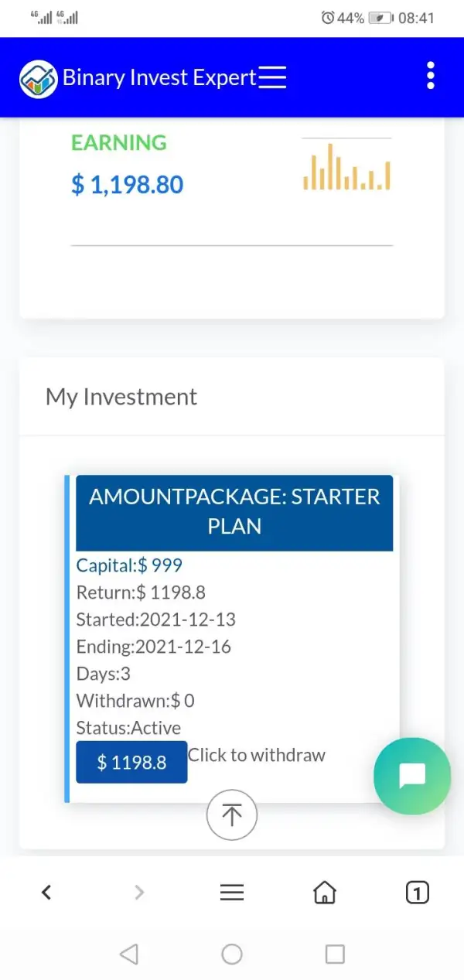Tap the Binary Invest Expert logo

39,78
